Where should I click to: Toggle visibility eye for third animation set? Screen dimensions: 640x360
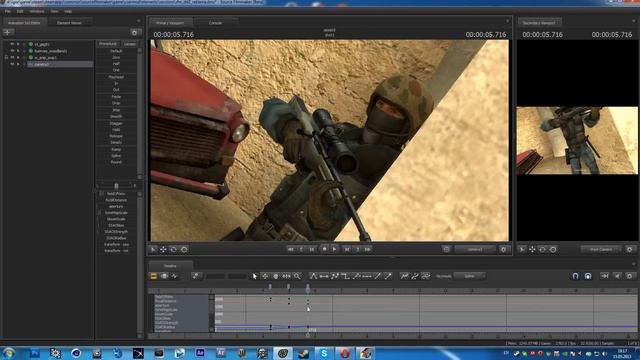point(12,57)
